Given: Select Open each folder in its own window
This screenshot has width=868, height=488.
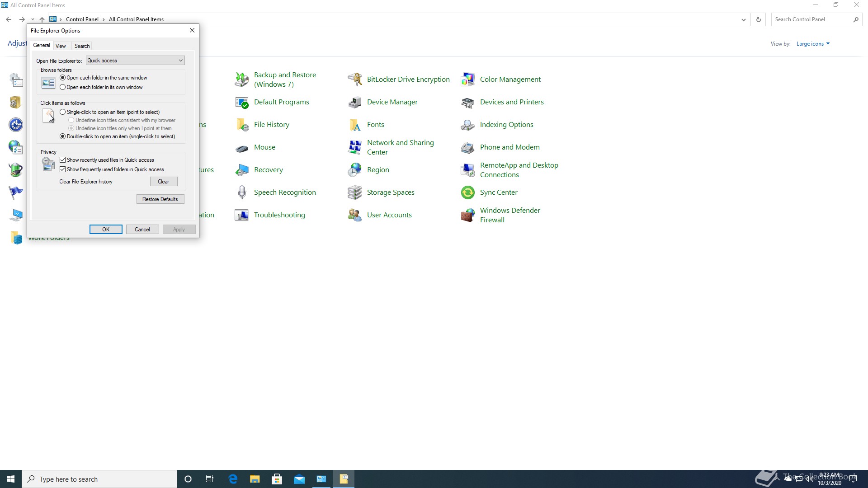Looking at the screenshot, I should tap(63, 87).
